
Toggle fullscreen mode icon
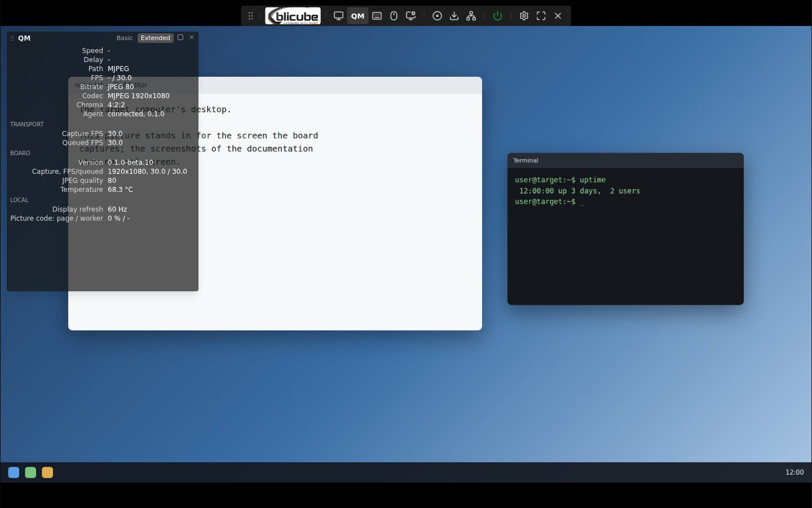click(541, 16)
